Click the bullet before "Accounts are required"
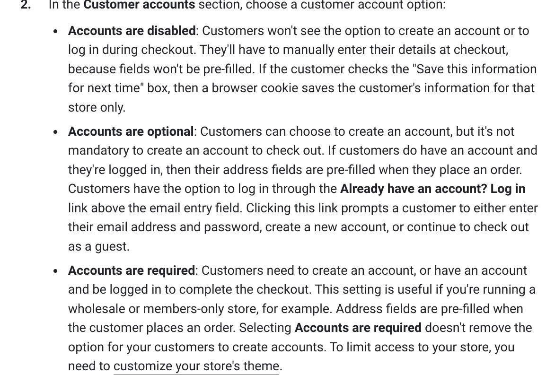Image resolution: width=555 pixels, height=392 pixels. pos(56,271)
